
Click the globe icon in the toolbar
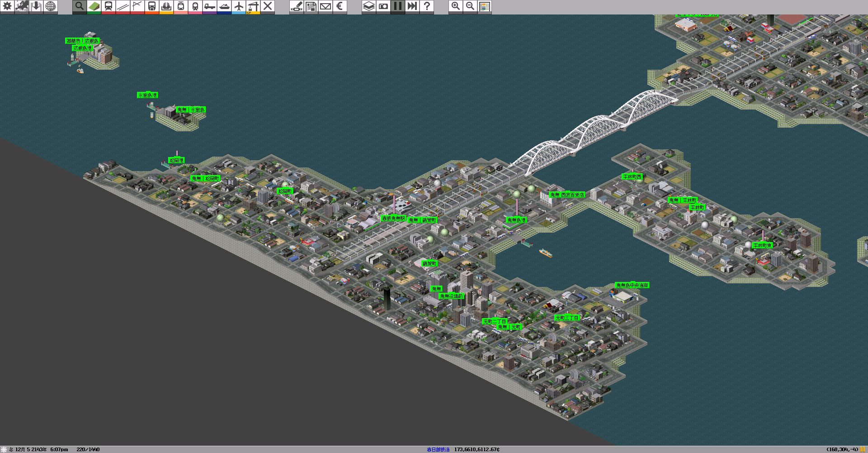coord(51,7)
